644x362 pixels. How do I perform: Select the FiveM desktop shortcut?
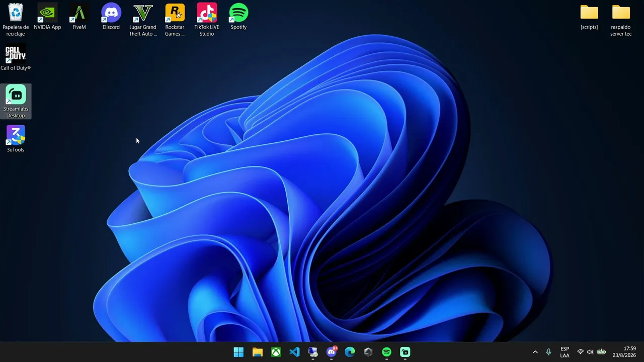click(x=79, y=17)
